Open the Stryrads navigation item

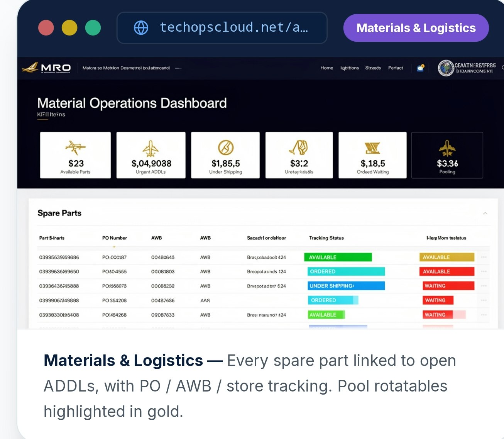373,68
